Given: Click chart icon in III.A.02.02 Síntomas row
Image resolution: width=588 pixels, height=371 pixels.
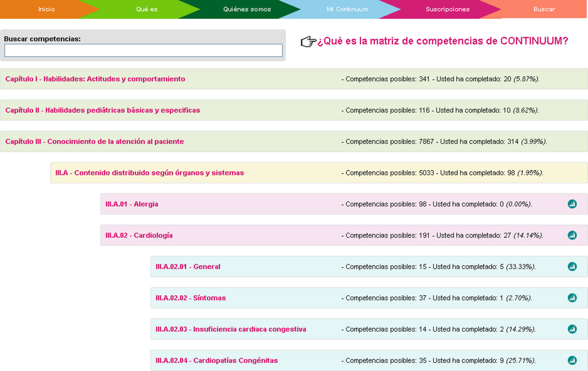Looking at the screenshot, I should 572,298.
